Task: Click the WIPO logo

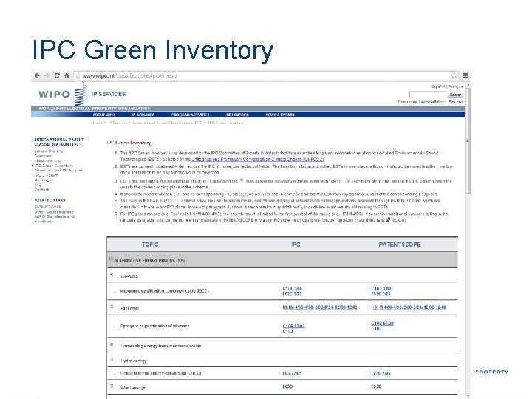Action: pyautogui.click(x=63, y=95)
